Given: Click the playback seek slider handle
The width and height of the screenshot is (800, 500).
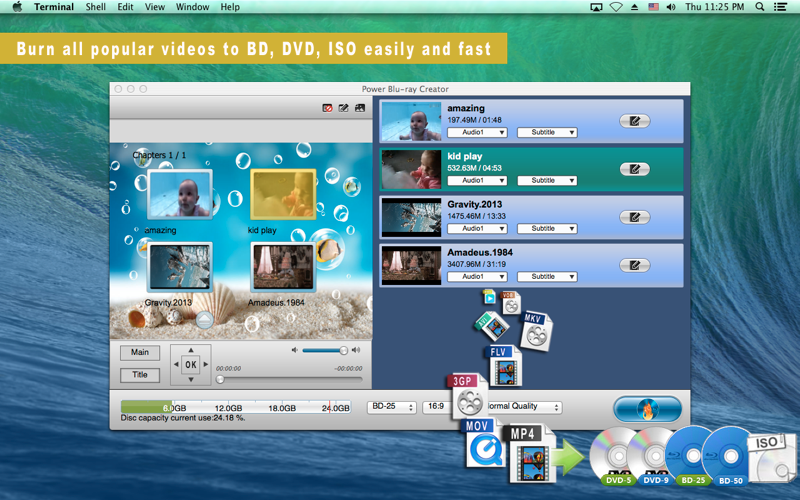Looking at the screenshot, I should click(220, 380).
